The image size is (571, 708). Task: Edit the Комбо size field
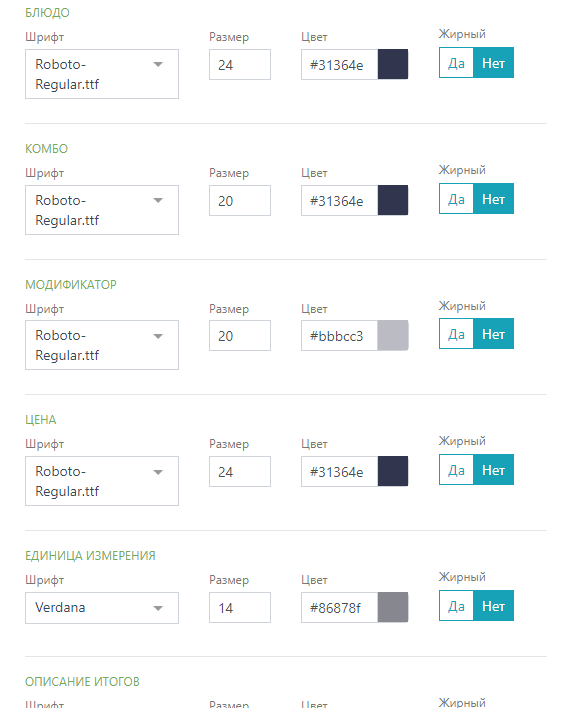pos(240,200)
